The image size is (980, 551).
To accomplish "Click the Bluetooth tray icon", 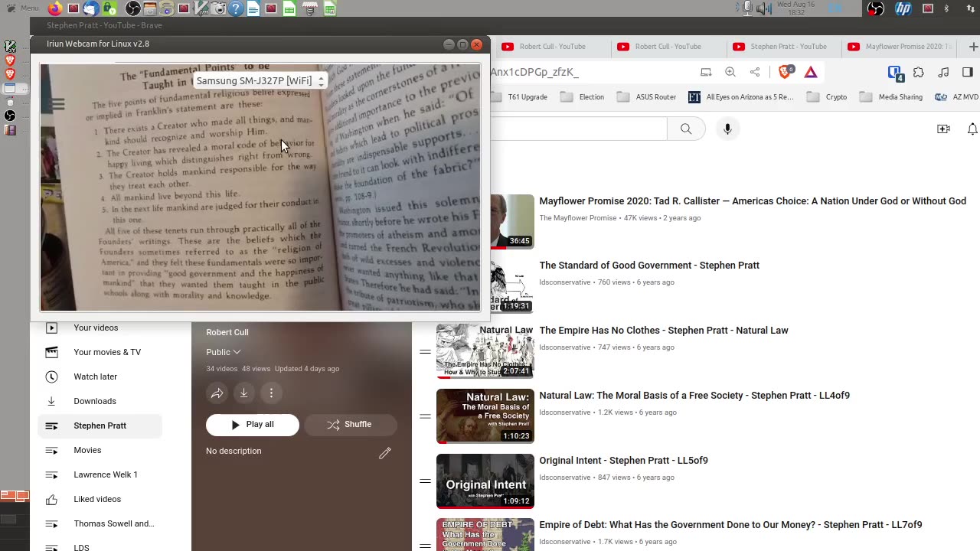I will [x=946, y=8].
